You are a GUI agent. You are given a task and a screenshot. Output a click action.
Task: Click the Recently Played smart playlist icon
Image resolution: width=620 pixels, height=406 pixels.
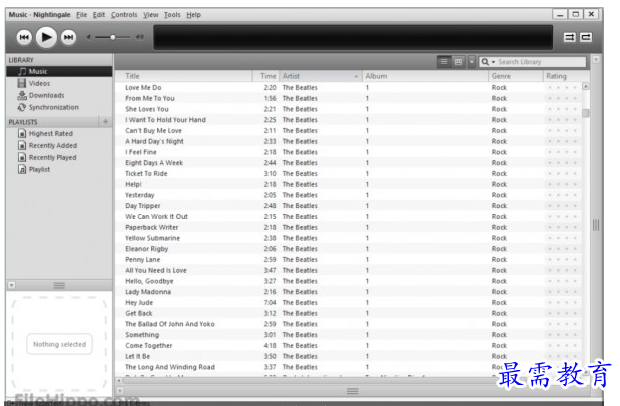[x=22, y=157]
